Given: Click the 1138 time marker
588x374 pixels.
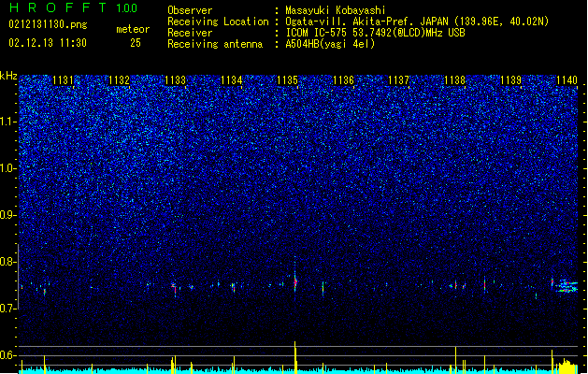Looking at the screenshot, I should [454, 79].
